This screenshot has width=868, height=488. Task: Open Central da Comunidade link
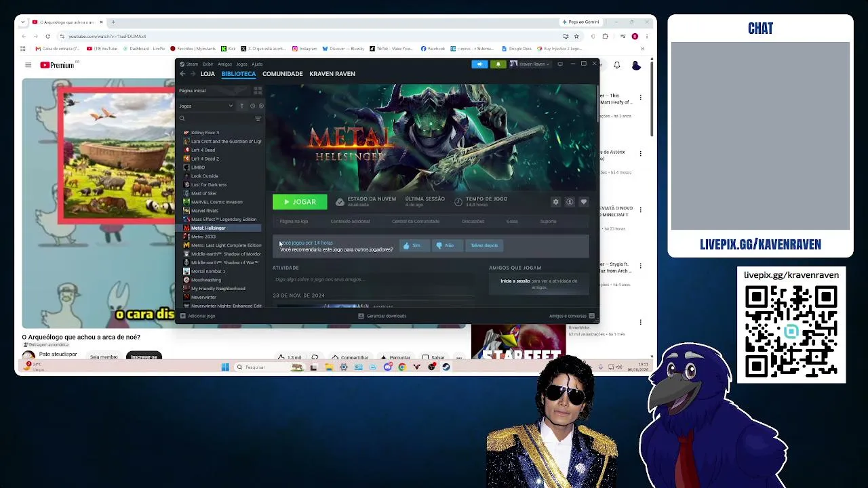pos(416,222)
